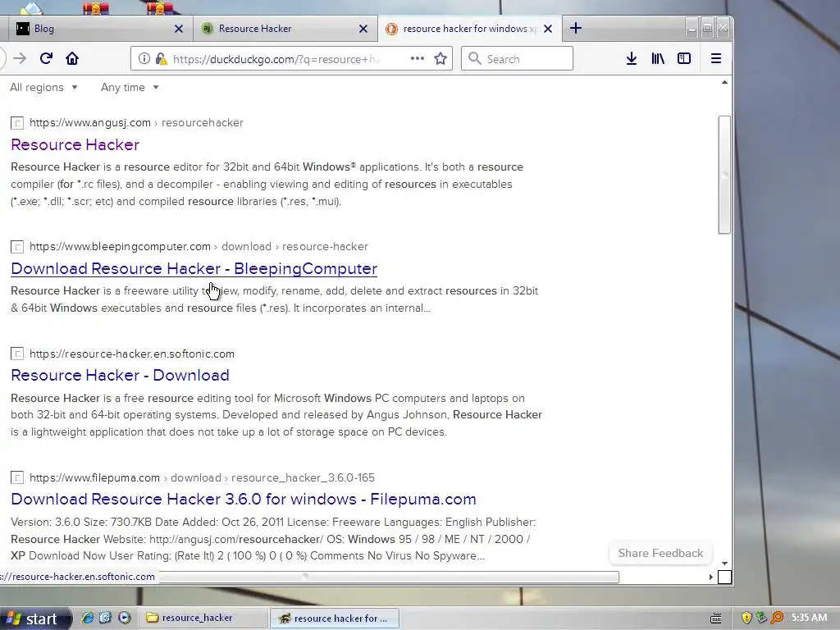Reload the page with the refresh icon
This screenshot has height=630, width=840.
coord(46,58)
